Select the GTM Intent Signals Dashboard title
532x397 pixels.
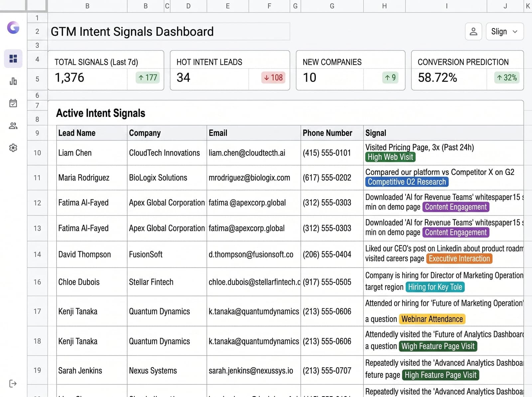pyautogui.click(x=132, y=32)
